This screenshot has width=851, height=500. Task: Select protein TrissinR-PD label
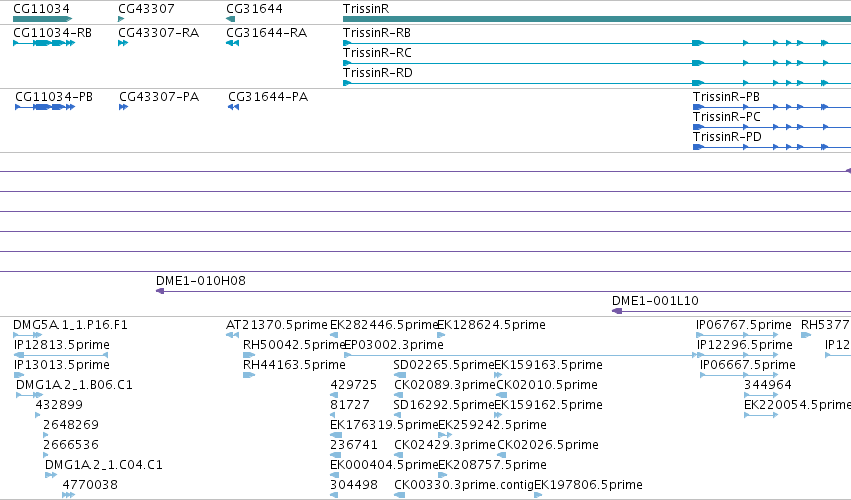pyautogui.click(x=727, y=137)
